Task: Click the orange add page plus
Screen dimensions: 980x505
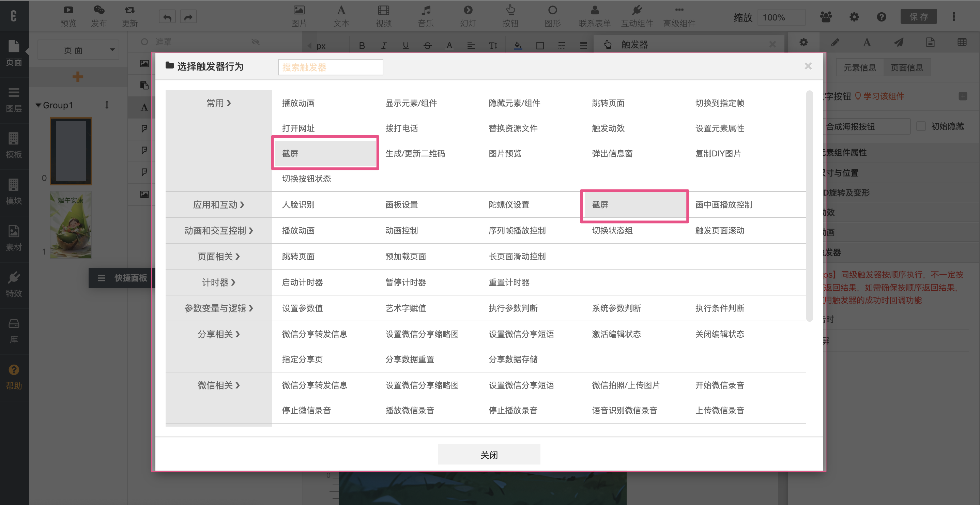Action: point(78,77)
